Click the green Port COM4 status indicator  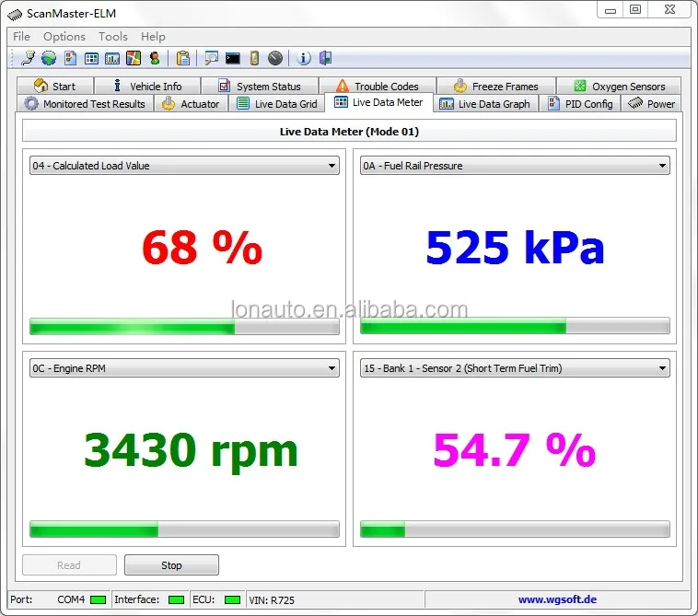98,600
